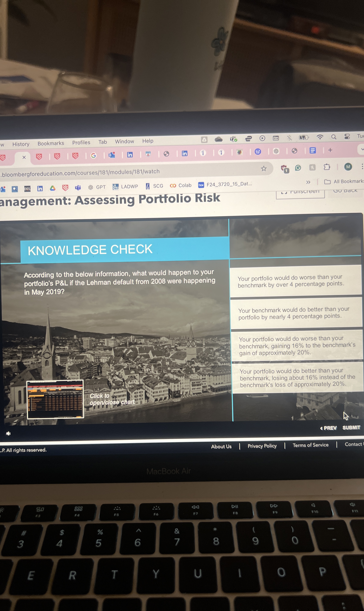
Task: Click the Grammarly extension icon
Action: [298, 168]
